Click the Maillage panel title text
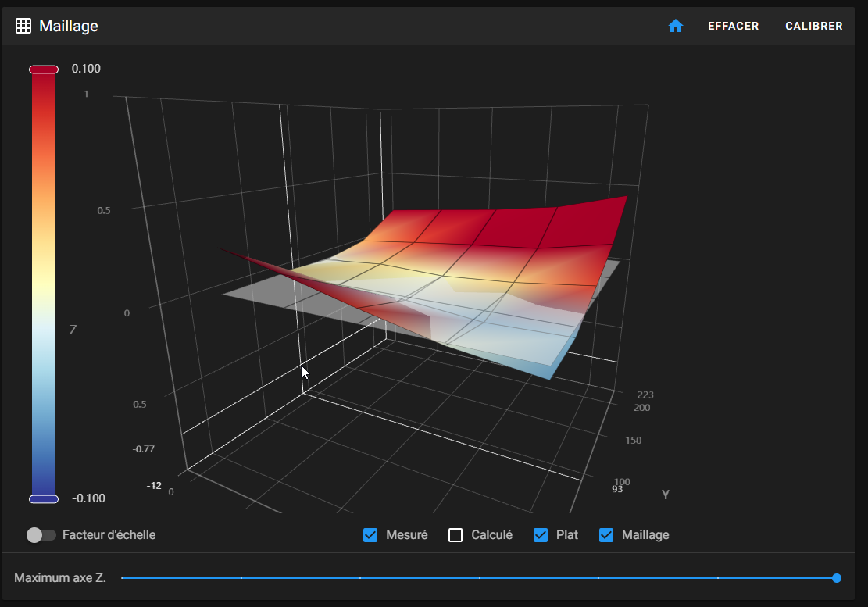This screenshot has width=868, height=607. [x=69, y=26]
